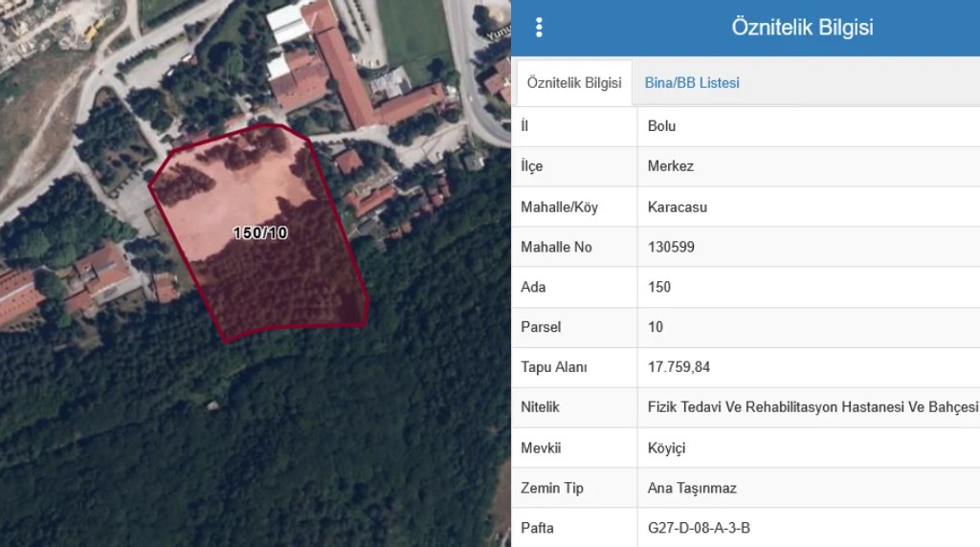Click the 150/10 parcel label on map
The image size is (980, 547).
(x=260, y=233)
